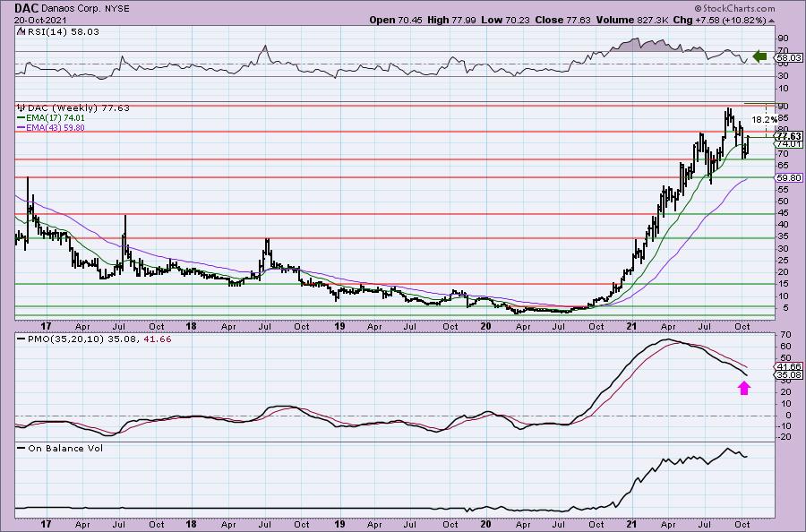Click the Low 70.23 value
The width and height of the screenshot is (806, 532).
click(506, 20)
